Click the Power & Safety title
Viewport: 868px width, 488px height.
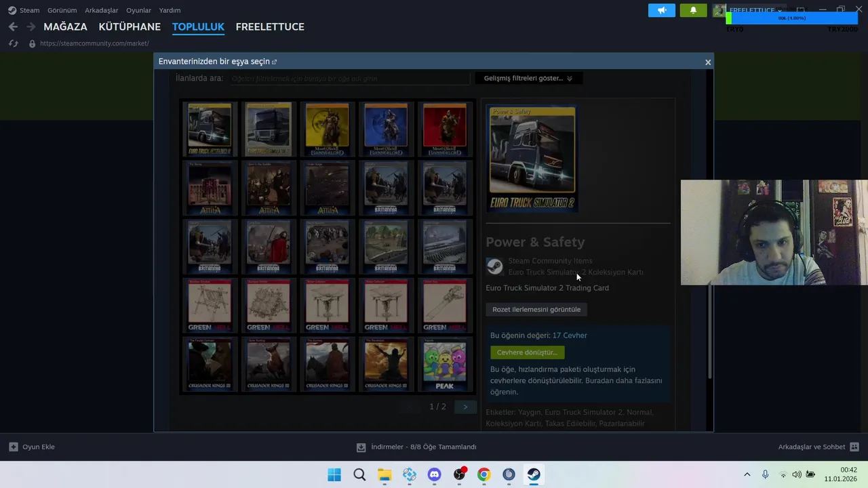535,242
